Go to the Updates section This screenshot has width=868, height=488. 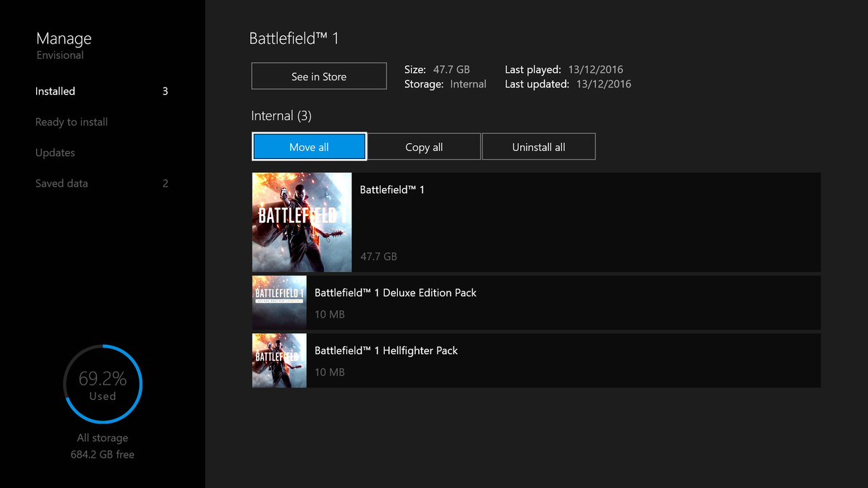(55, 153)
